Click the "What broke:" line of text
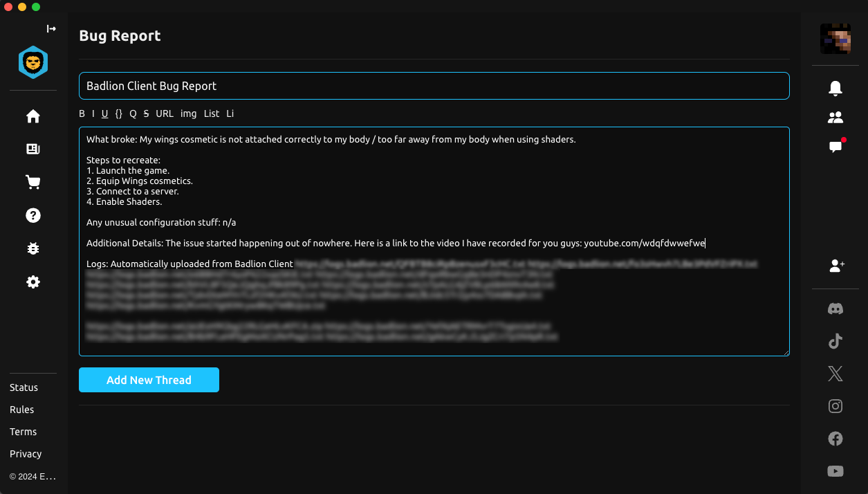 331,140
